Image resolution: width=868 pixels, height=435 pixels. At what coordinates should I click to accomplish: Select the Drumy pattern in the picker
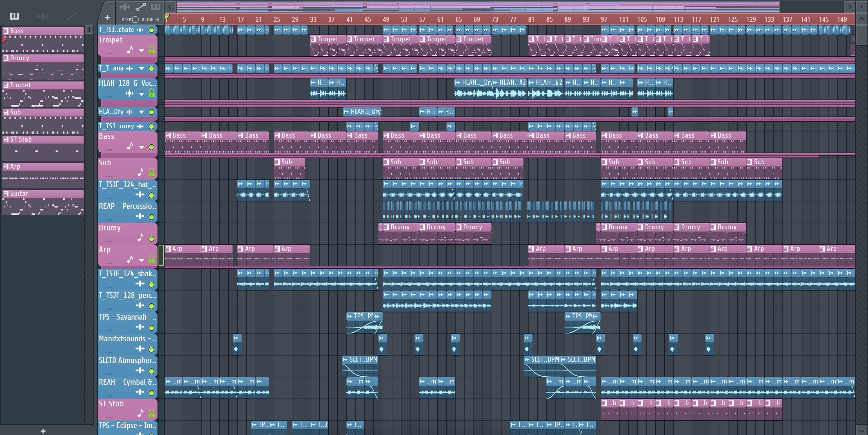click(x=43, y=67)
